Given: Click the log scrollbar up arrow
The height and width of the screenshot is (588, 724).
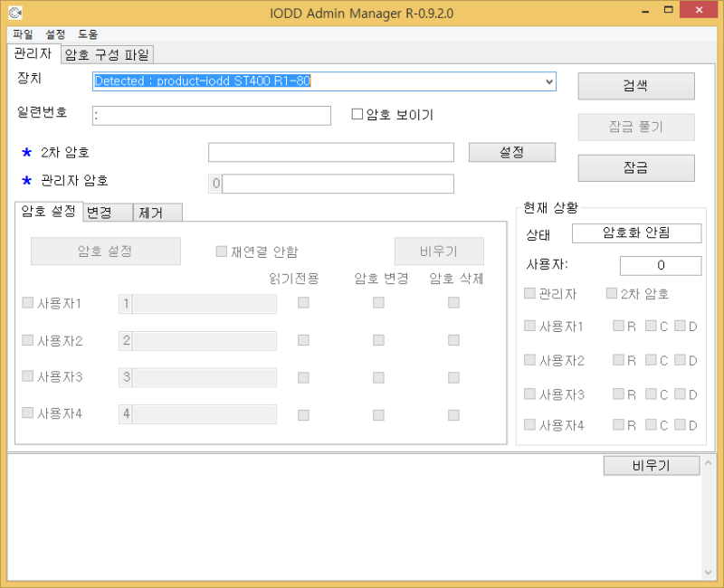Looking at the screenshot, I should coord(709,462).
